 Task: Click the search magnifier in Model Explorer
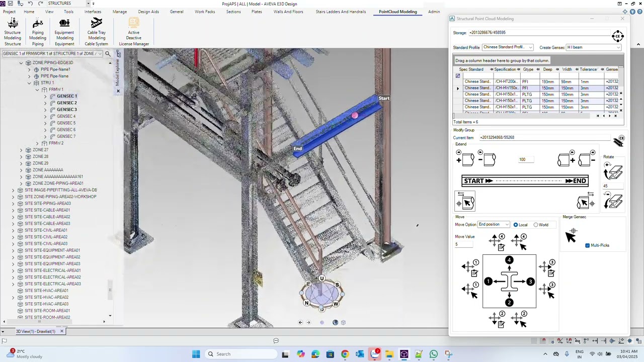point(108,54)
